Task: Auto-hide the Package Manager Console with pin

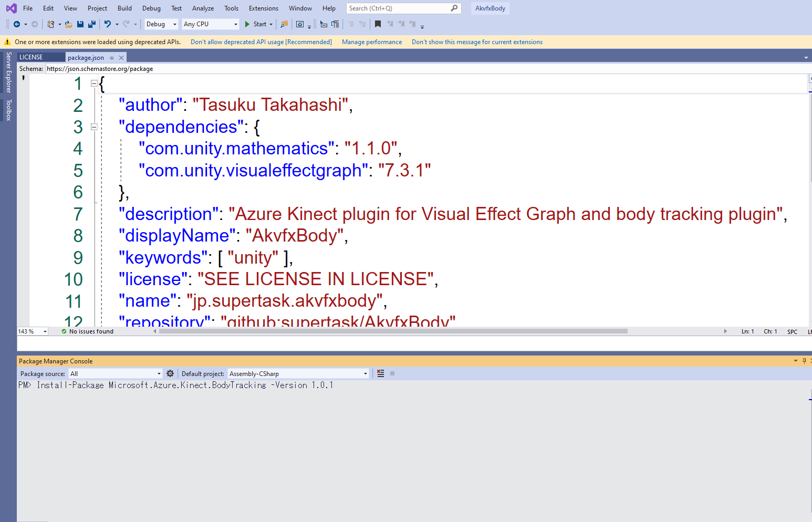Action: click(x=804, y=361)
